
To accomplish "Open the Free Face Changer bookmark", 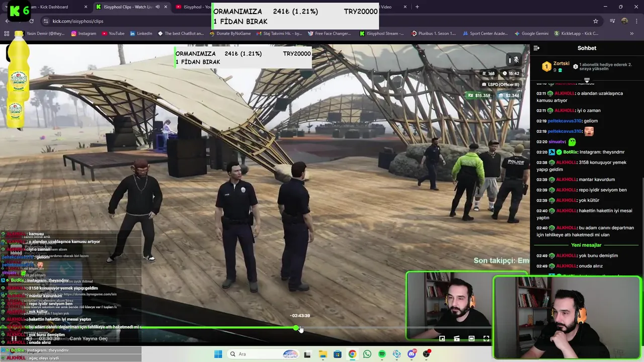I will [x=329, y=34].
